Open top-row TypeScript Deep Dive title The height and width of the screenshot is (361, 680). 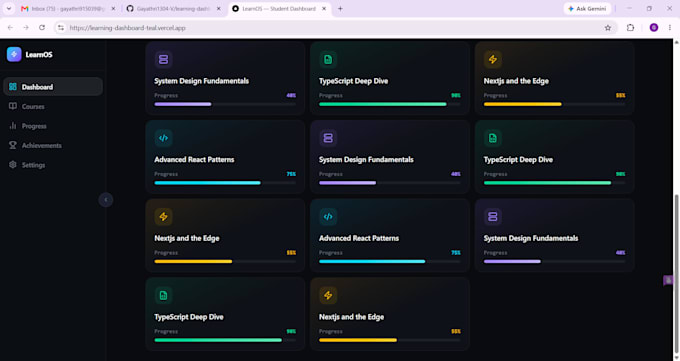pyautogui.click(x=353, y=81)
